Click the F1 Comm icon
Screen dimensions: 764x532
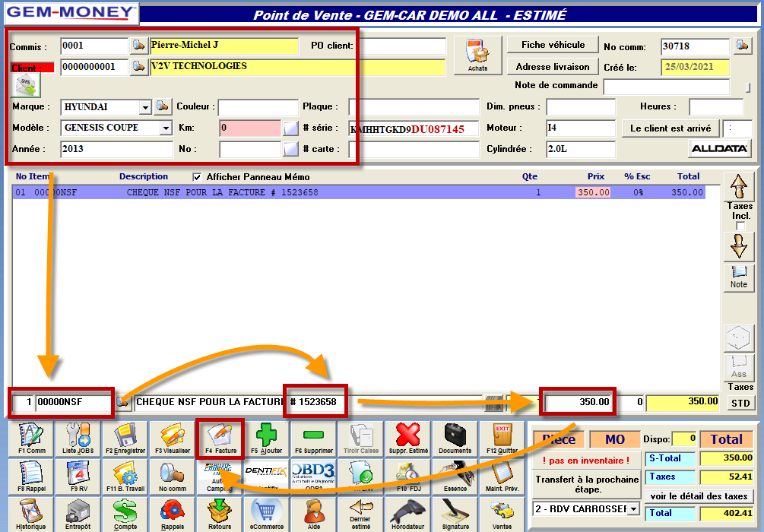click(31, 439)
